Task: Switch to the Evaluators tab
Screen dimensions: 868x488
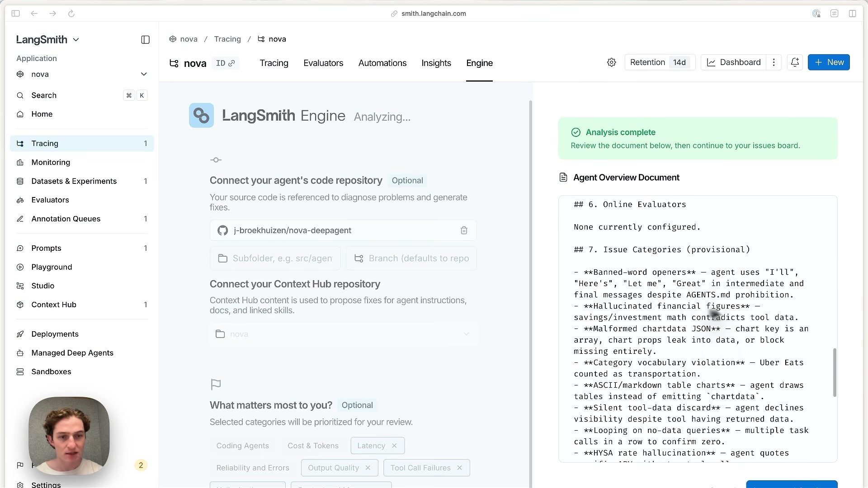Action: coord(323,63)
